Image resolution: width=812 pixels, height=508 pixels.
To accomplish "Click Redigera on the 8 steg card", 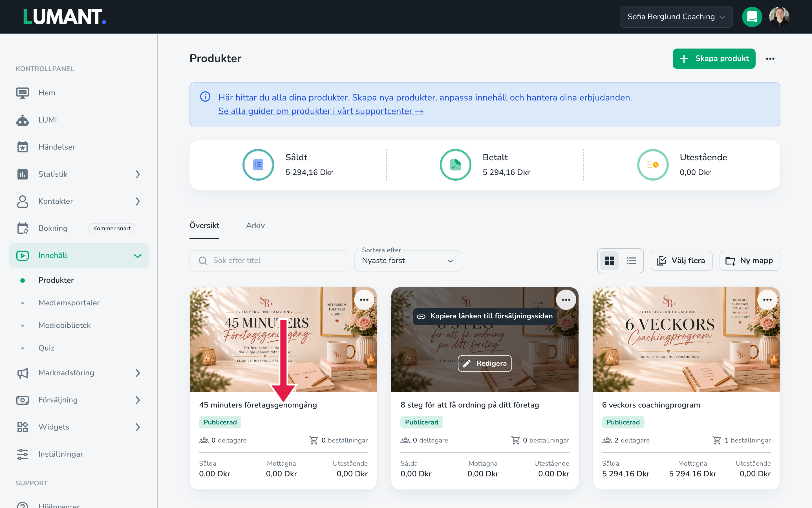I will 485,364.
